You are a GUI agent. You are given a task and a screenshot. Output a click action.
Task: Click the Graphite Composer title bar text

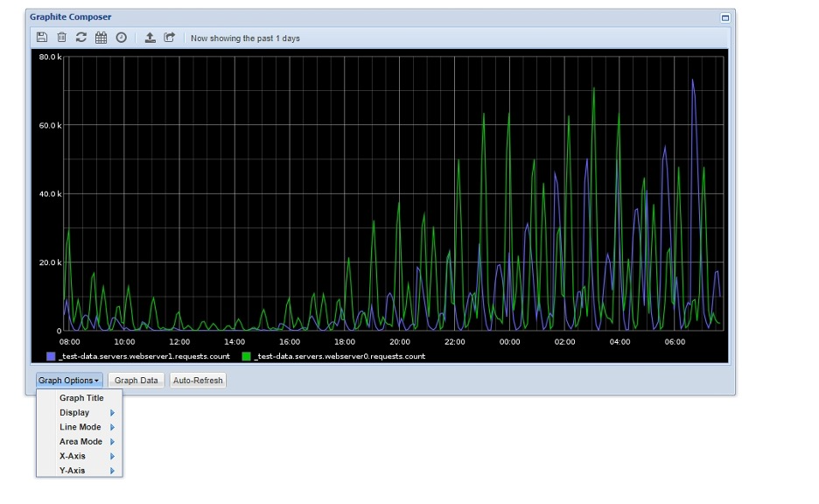(x=71, y=17)
